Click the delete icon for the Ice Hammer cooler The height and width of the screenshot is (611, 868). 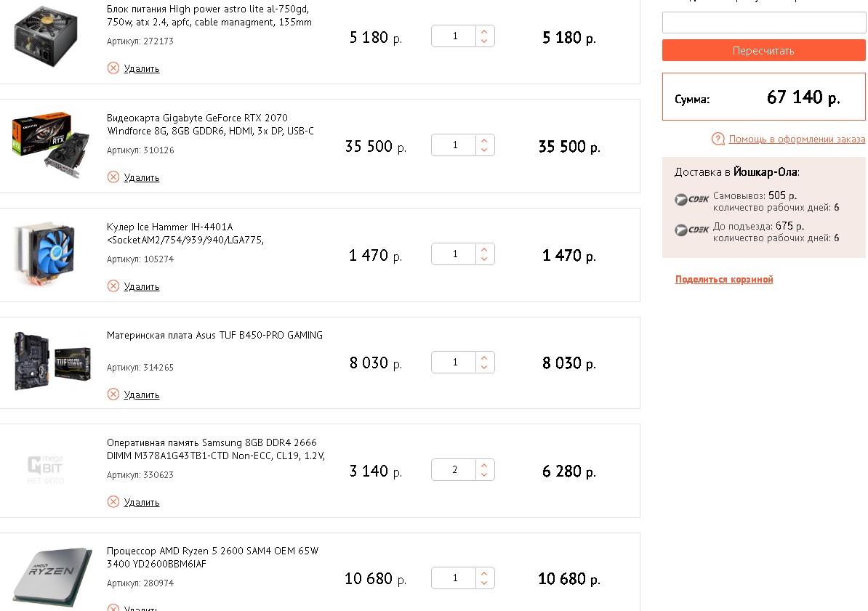113,286
